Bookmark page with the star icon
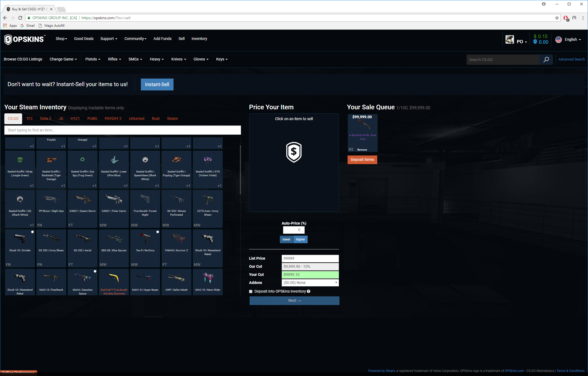This screenshot has height=376, width=588. (557, 18)
